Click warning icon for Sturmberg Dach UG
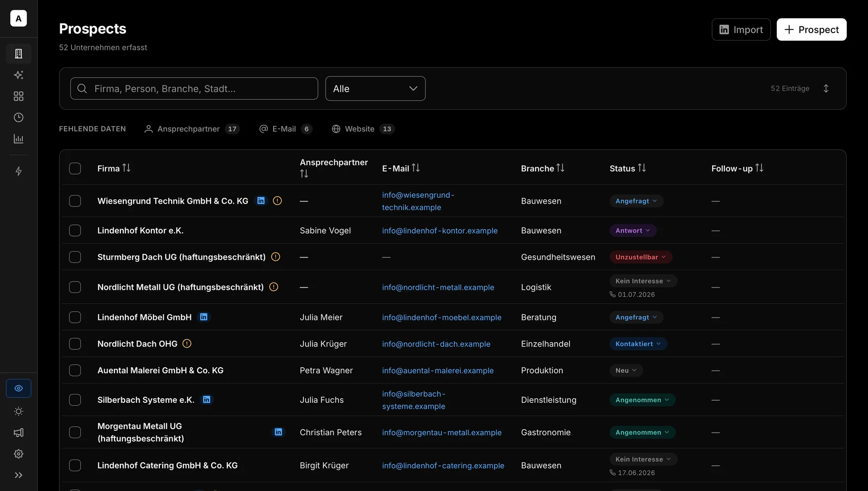868x491 pixels. click(x=276, y=257)
